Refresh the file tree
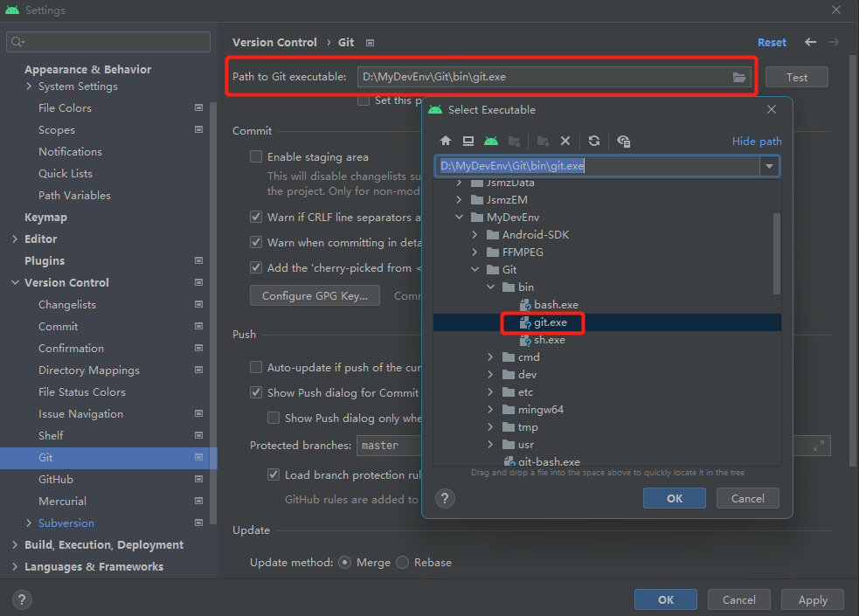The height and width of the screenshot is (616, 859). tap(594, 141)
